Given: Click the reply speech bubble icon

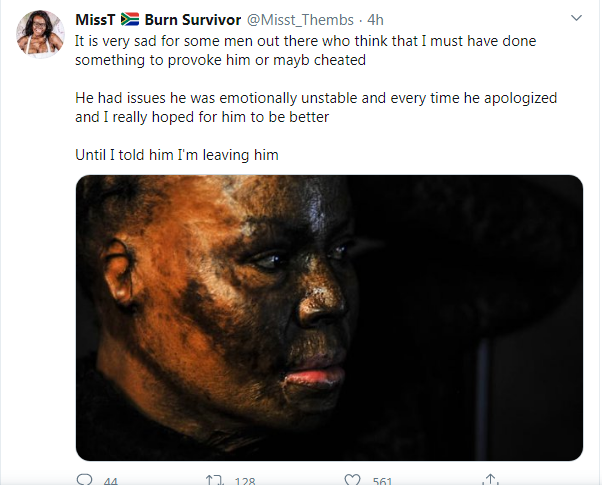Looking at the screenshot, I should [84, 480].
